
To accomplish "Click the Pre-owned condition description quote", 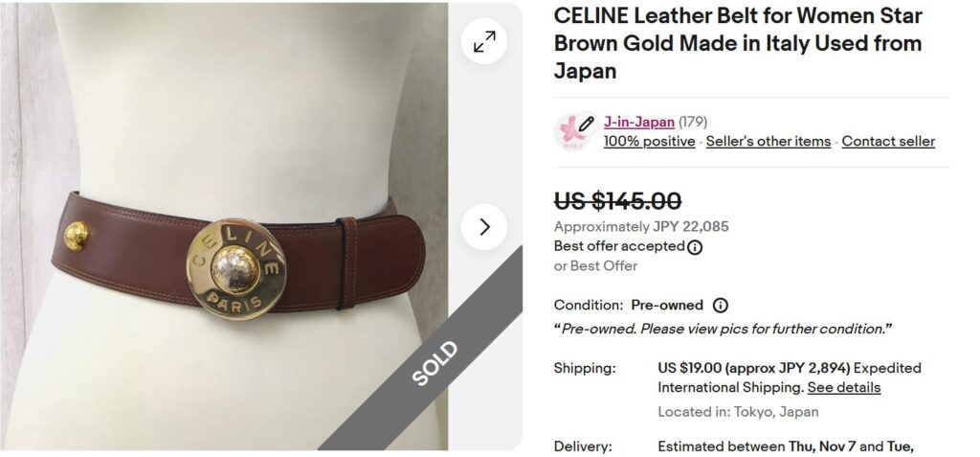I will pyautogui.click(x=724, y=330).
